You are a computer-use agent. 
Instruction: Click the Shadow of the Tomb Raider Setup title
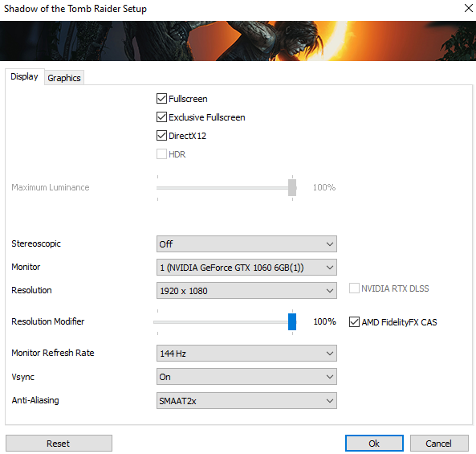(x=75, y=9)
